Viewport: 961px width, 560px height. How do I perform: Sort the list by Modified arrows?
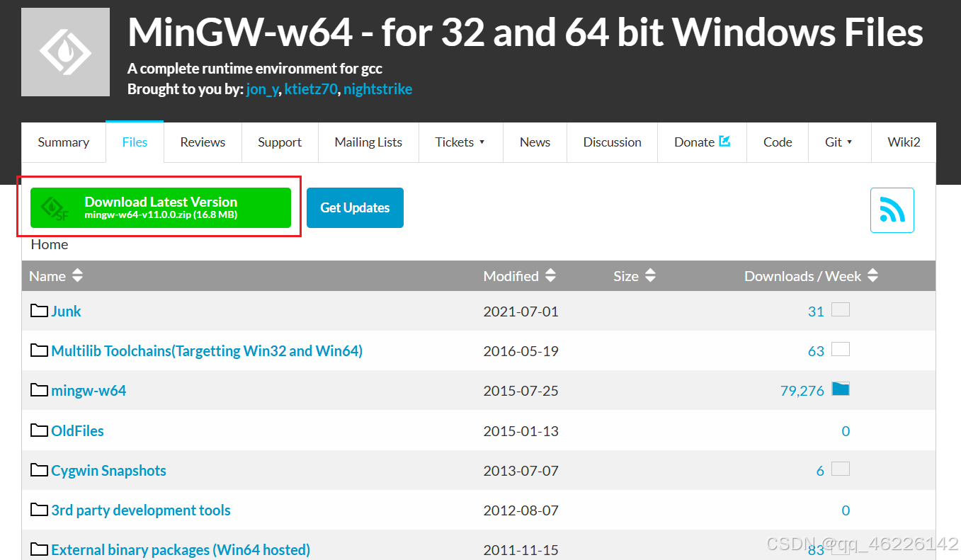[x=550, y=275]
